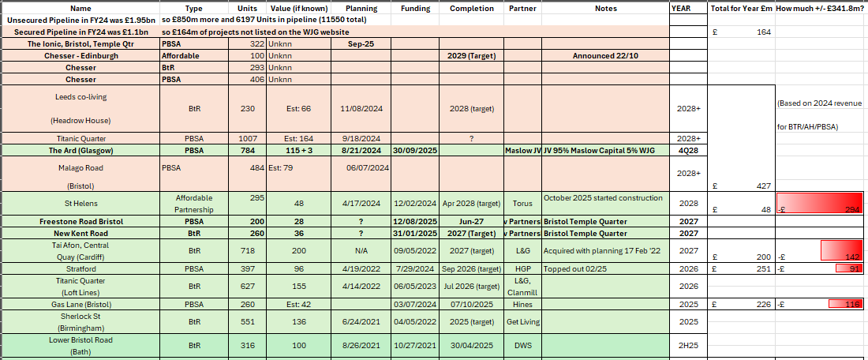Image resolution: width=868 pixels, height=360 pixels.
Task: Select 'Acquired with planning 17 Feb '22' note
Action: [x=605, y=250]
